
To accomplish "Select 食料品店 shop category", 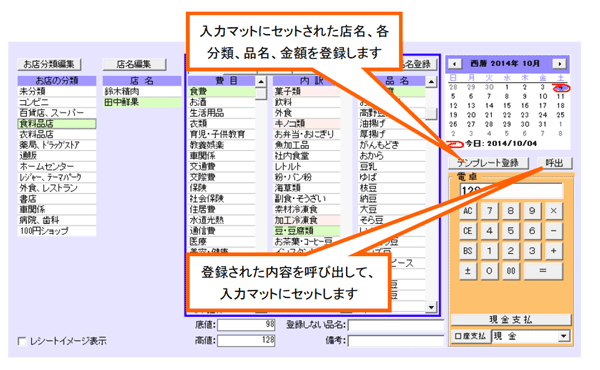I will click(57, 124).
